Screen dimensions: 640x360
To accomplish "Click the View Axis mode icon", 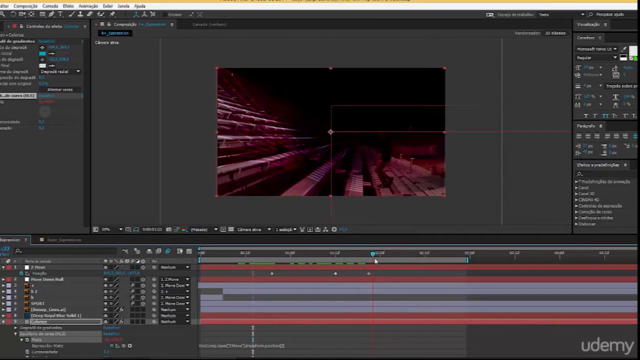I will tap(153, 14).
